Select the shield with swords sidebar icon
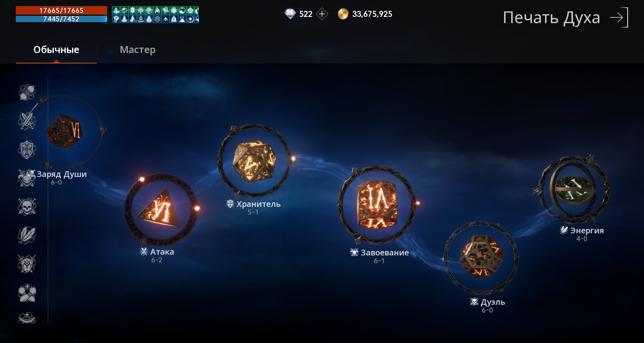 click(27, 264)
